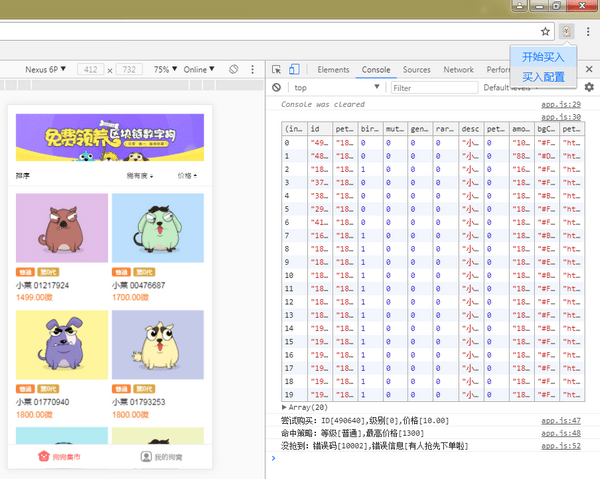Open console settings gear icon
The image size is (600, 479).
tap(589, 87)
